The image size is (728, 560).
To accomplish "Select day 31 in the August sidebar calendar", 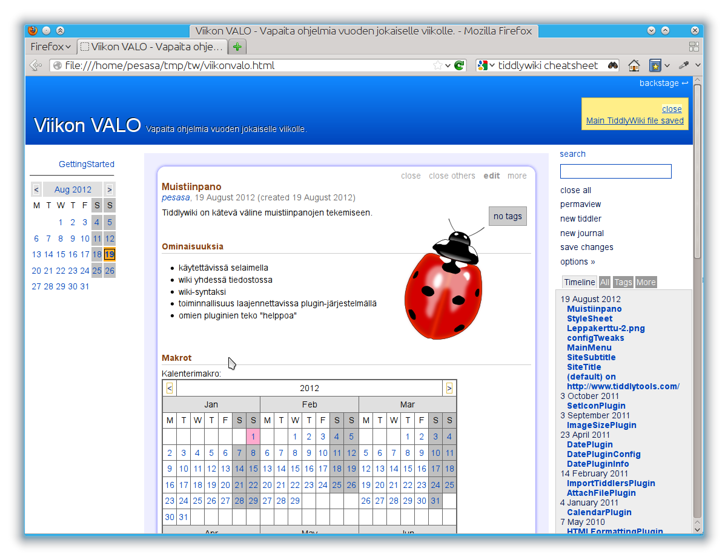I will tap(85, 286).
